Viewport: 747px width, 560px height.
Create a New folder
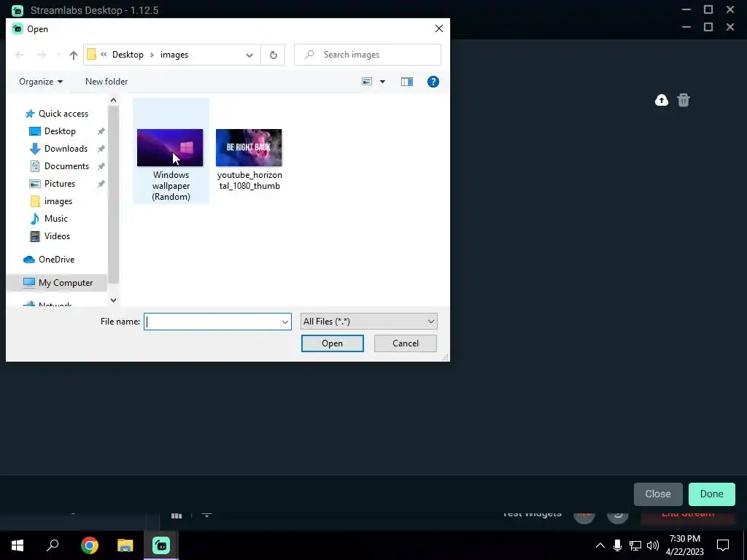coord(107,82)
